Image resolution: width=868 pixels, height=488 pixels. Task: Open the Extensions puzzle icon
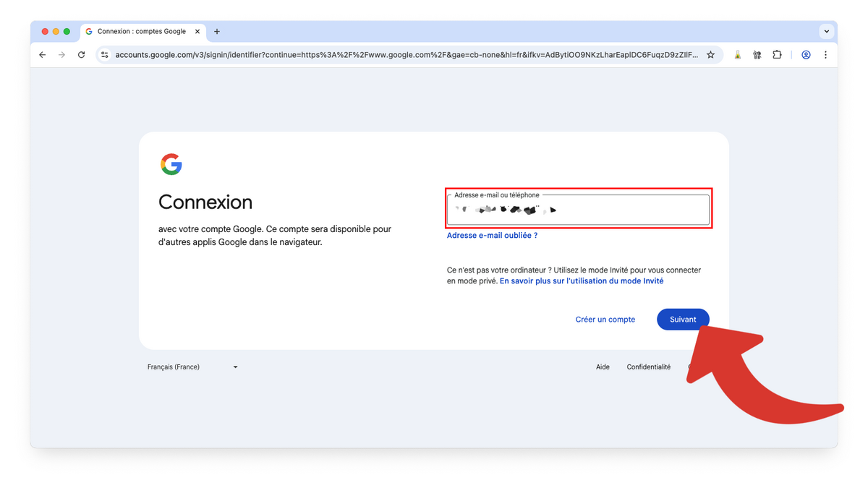tap(777, 55)
